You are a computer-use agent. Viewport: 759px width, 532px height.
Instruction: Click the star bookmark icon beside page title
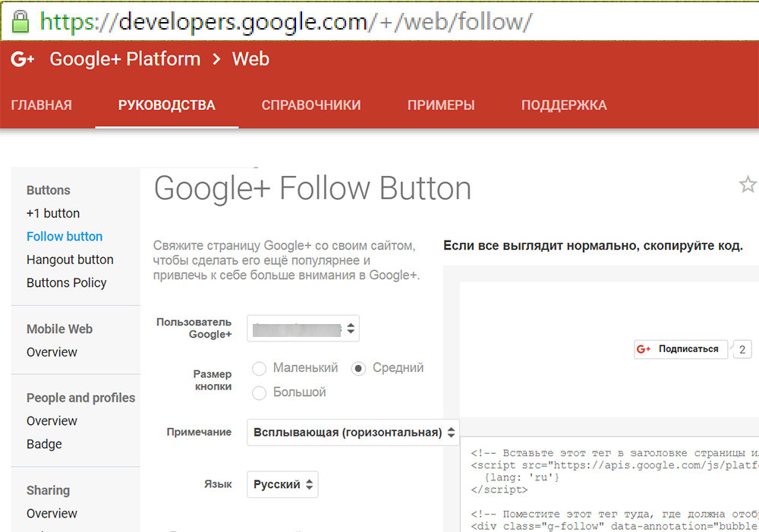(748, 184)
